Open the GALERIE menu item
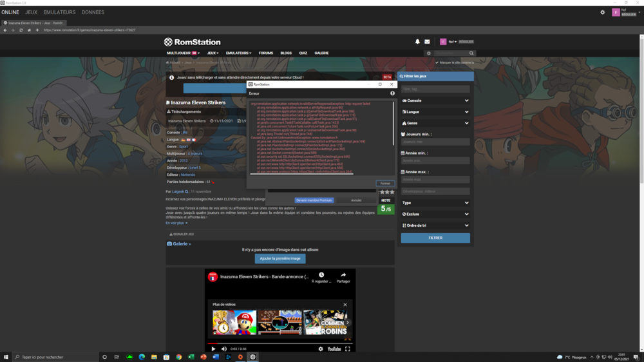This screenshot has width=644, height=362. coord(321,53)
